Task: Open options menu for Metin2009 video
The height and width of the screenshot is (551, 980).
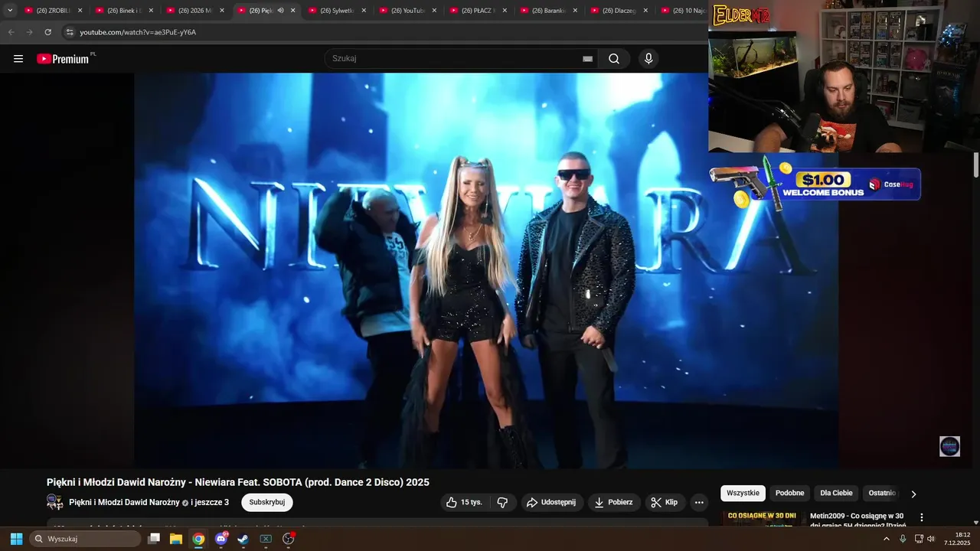Action: click(922, 517)
